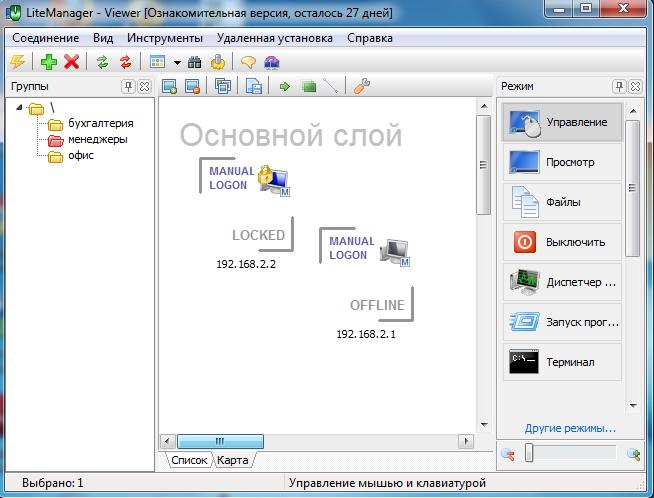The image size is (654, 498).
Task: Click the locked computer icon on the map
Action: pyautogui.click(x=273, y=180)
